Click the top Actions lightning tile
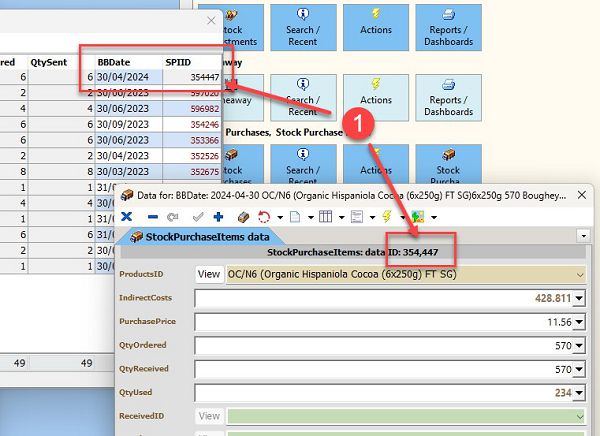Image resolution: width=600 pixels, height=436 pixels. pyautogui.click(x=375, y=27)
